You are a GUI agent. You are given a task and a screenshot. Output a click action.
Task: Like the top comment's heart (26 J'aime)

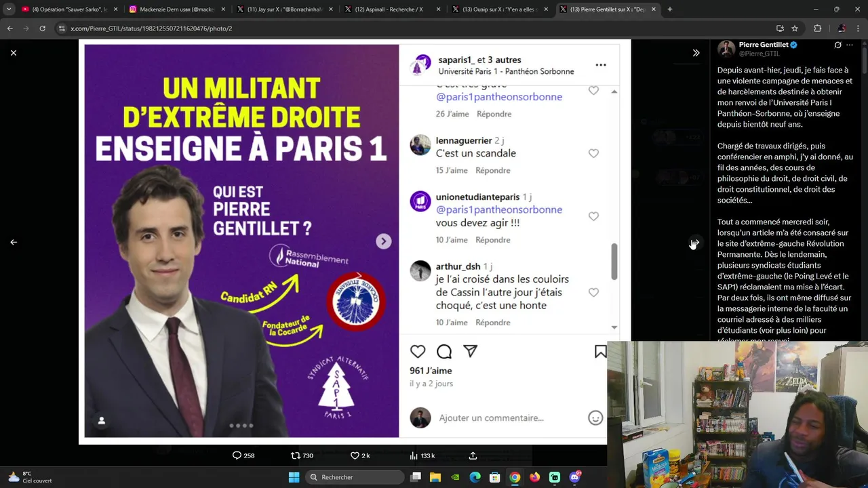pyautogui.click(x=593, y=91)
